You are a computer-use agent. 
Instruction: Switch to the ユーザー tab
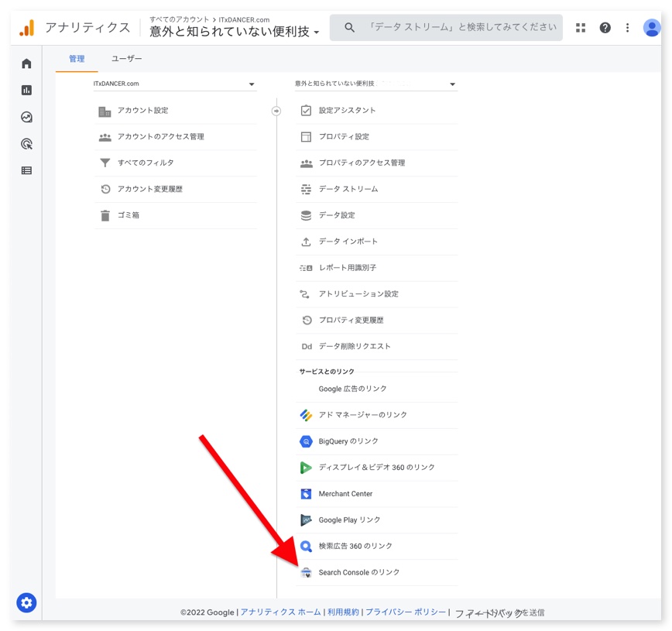coord(126,59)
